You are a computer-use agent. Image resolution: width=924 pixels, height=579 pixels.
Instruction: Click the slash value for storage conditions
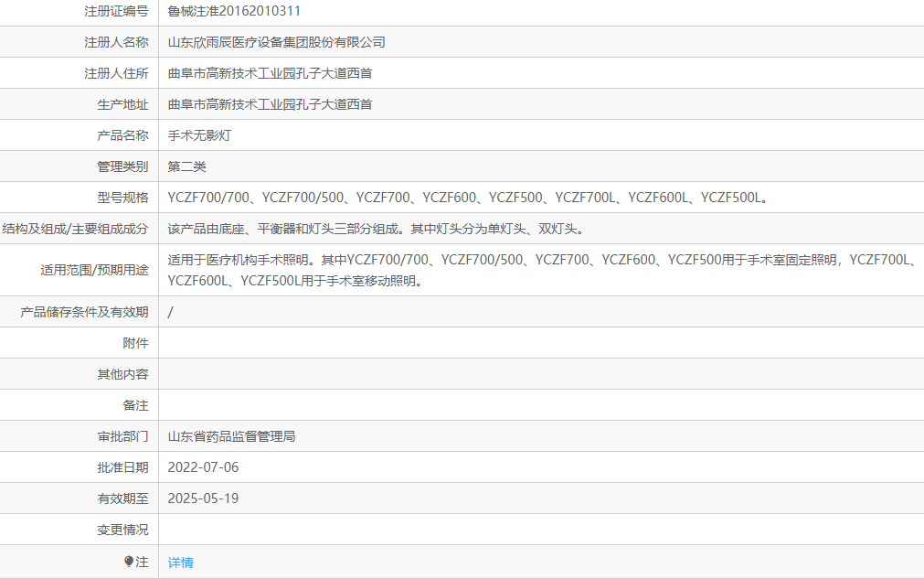pyautogui.click(x=170, y=313)
